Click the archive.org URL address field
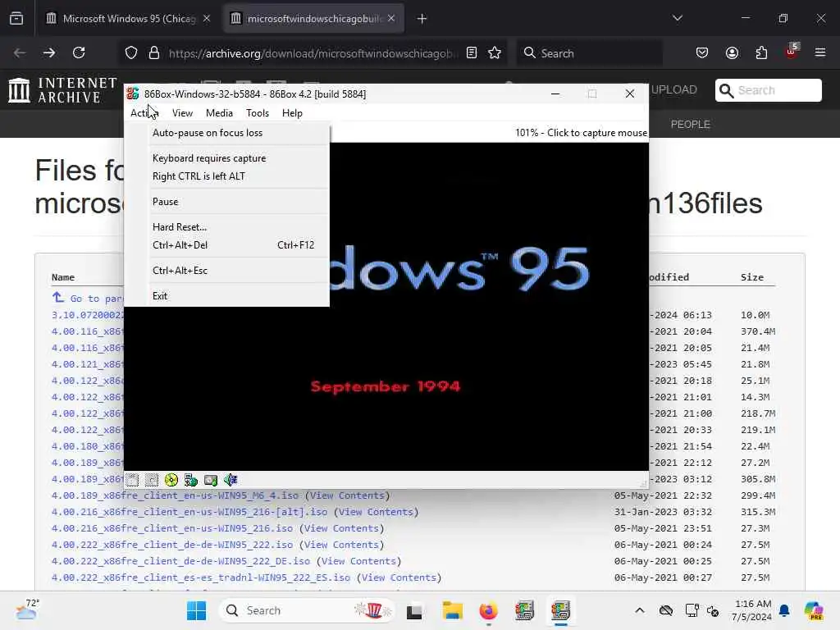Image resolution: width=840 pixels, height=630 pixels. 313,53
